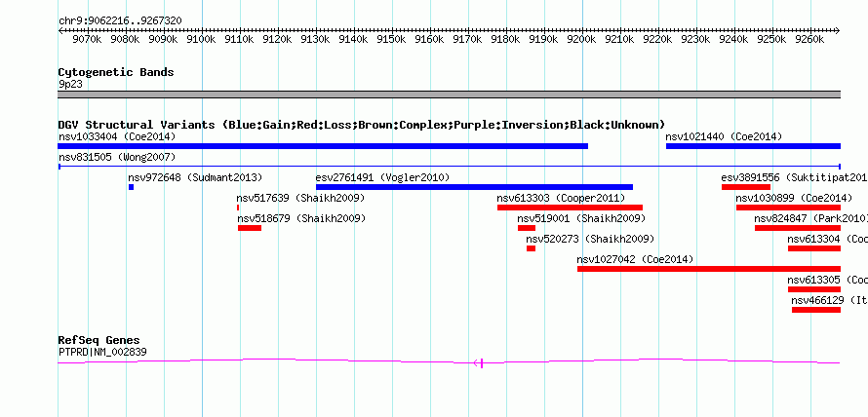Select the nsv613305 loss bar
The image size is (868, 417).
pos(814,289)
